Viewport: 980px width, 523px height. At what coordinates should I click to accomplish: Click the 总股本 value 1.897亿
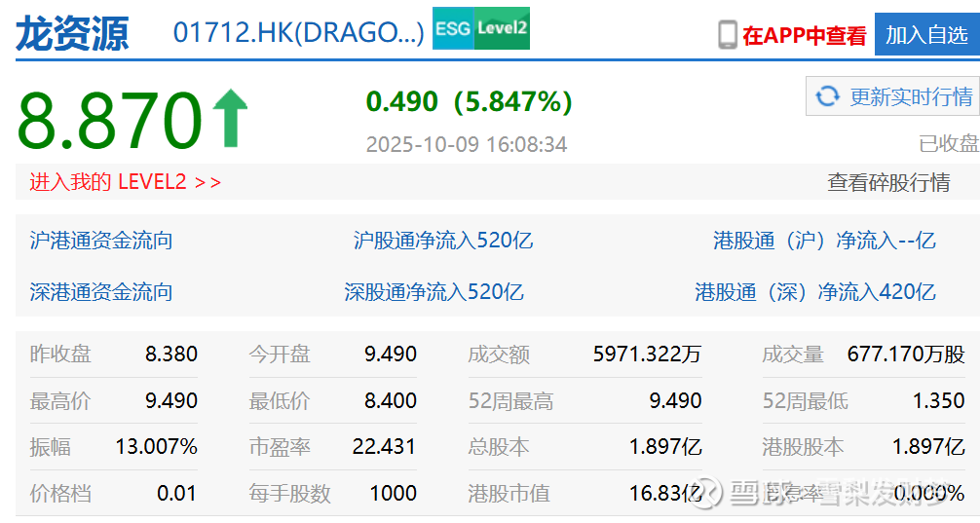[x=665, y=447]
